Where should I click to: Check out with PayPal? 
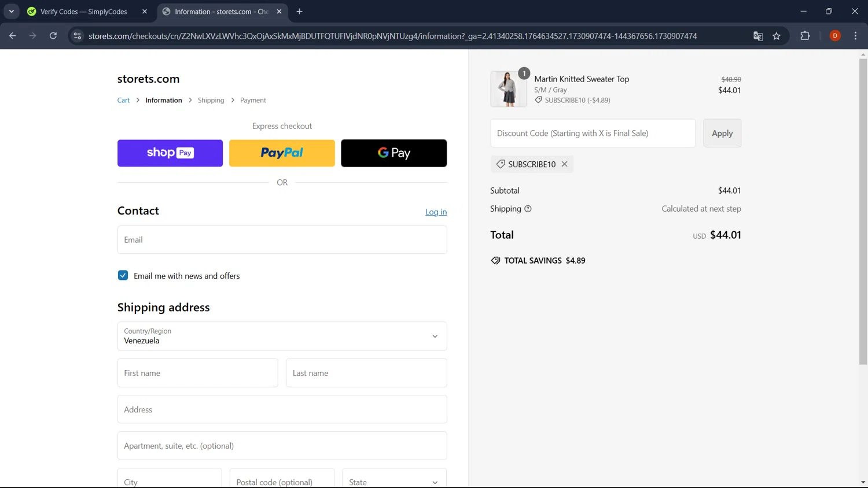tap(282, 153)
